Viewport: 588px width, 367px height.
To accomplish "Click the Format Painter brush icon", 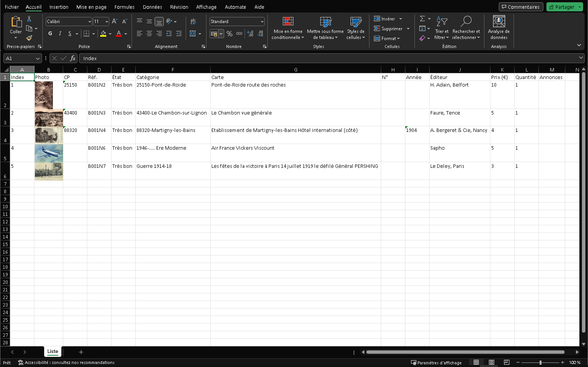I will (29, 38).
